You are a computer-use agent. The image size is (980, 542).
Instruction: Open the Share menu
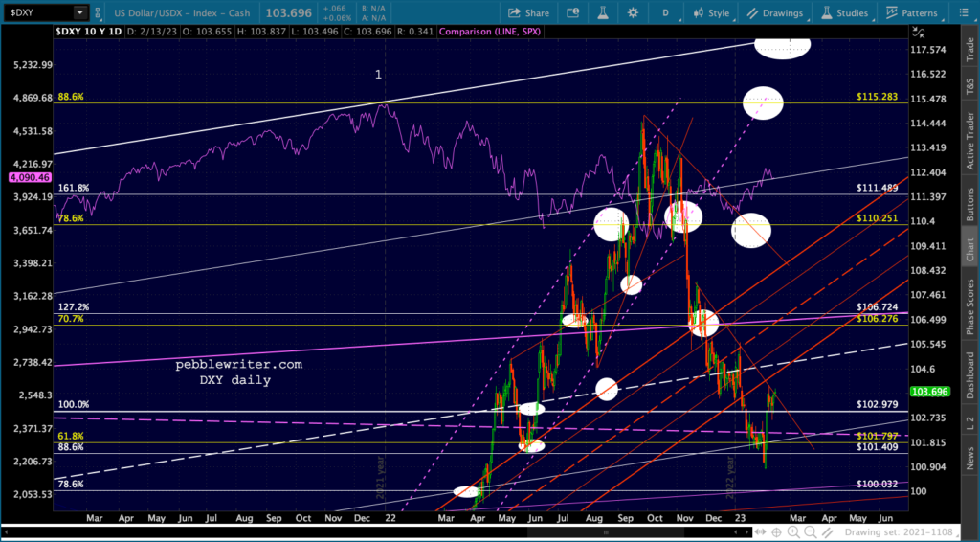[x=528, y=12]
